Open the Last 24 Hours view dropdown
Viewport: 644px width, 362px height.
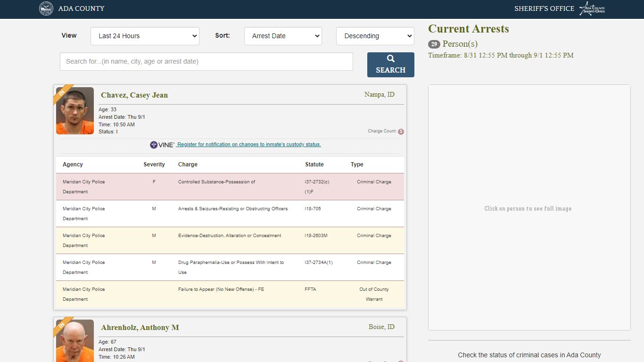click(x=145, y=36)
